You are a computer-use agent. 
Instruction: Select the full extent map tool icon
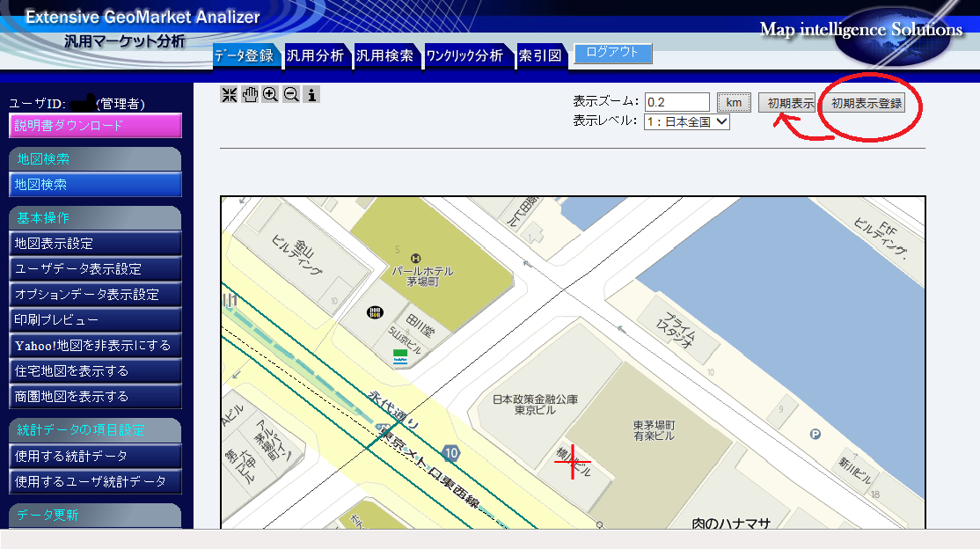229,94
